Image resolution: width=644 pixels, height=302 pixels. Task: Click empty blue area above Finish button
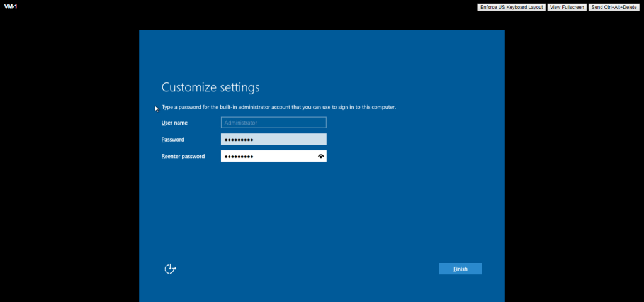coord(460,233)
